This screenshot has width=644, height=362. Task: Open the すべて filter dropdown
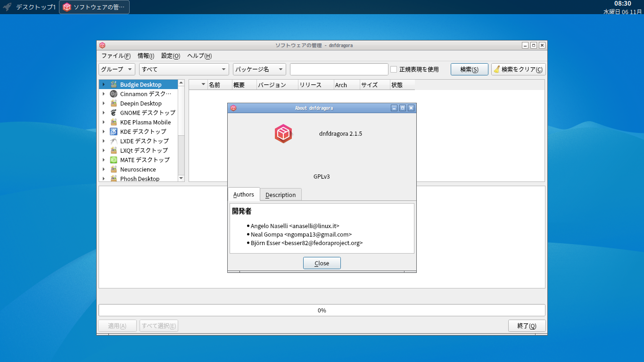click(x=184, y=69)
